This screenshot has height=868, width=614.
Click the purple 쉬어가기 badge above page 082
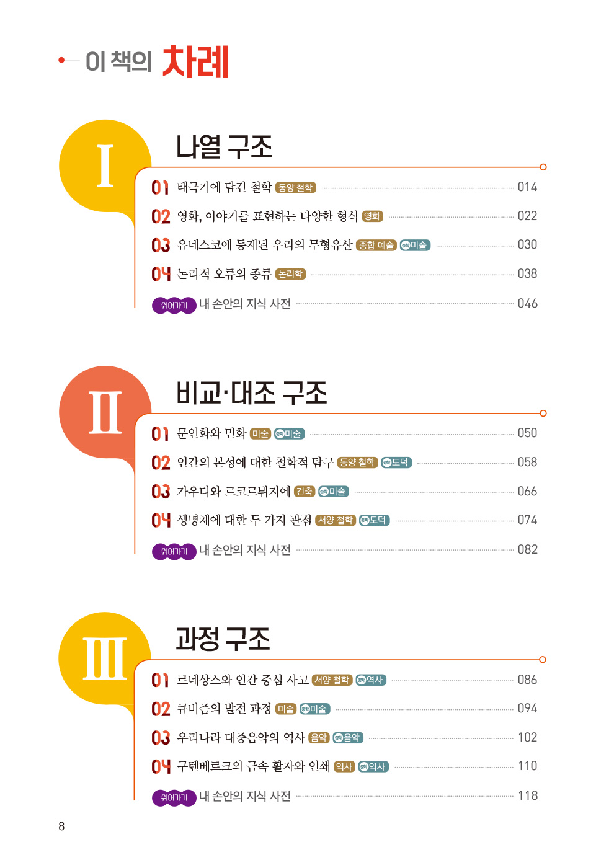174,551
